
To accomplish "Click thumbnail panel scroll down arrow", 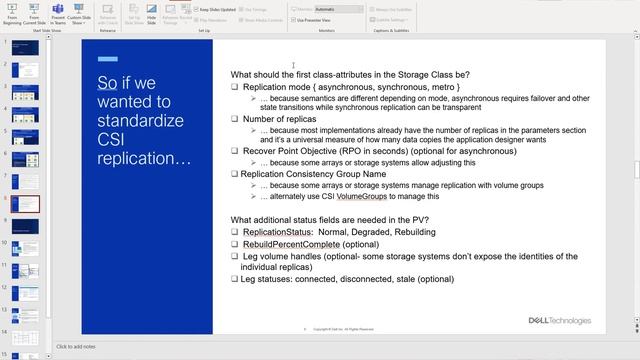I will pos(48,356).
